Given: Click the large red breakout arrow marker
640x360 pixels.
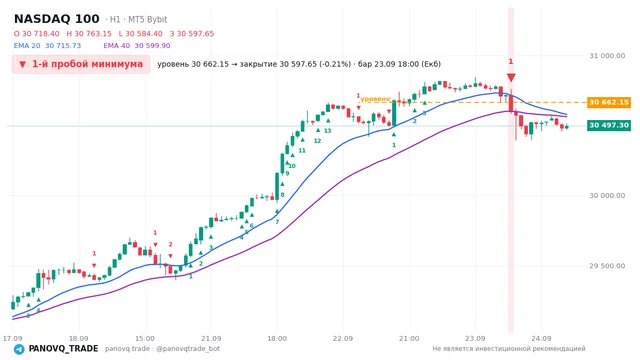Looking at the screenshot, I should (x=511, y=78).
